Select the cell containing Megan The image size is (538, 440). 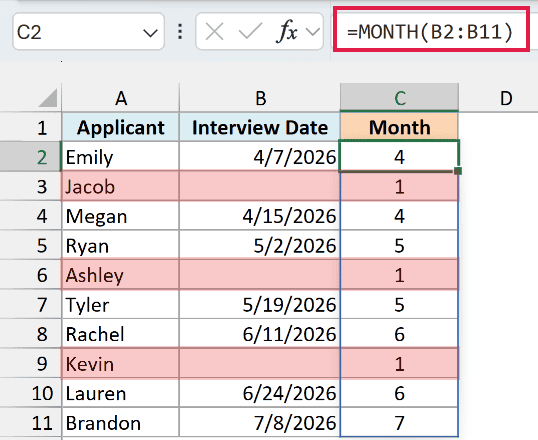[121, 216]
